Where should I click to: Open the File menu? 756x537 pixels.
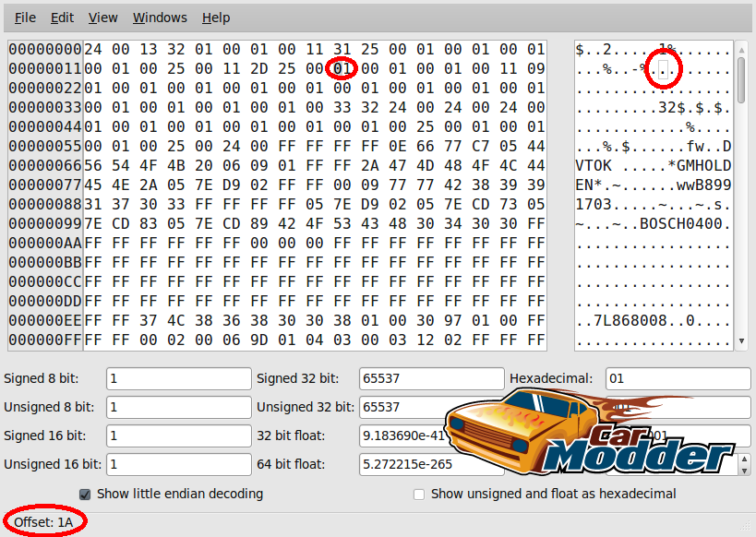25,18
